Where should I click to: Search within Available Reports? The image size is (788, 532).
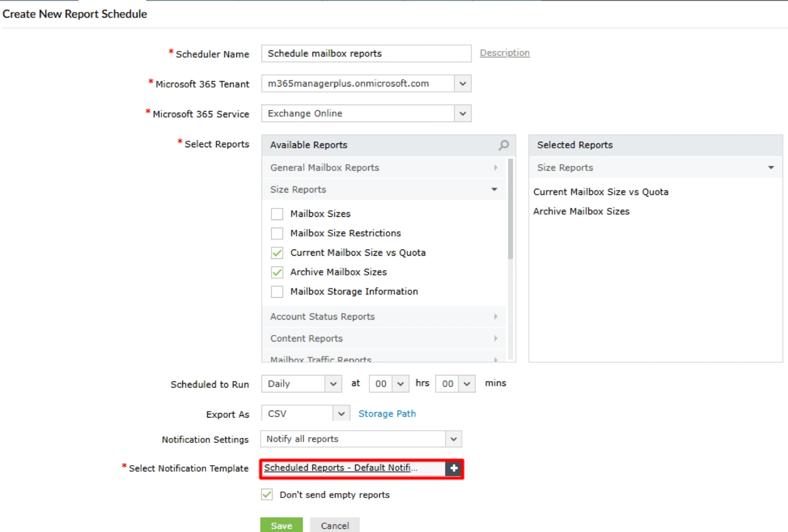pos(502,145)
